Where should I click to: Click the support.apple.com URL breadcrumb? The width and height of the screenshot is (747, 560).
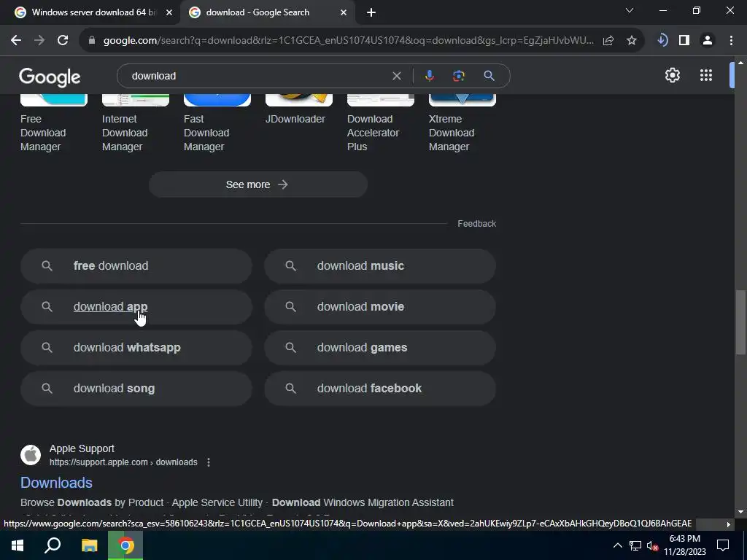coord(123,462)
